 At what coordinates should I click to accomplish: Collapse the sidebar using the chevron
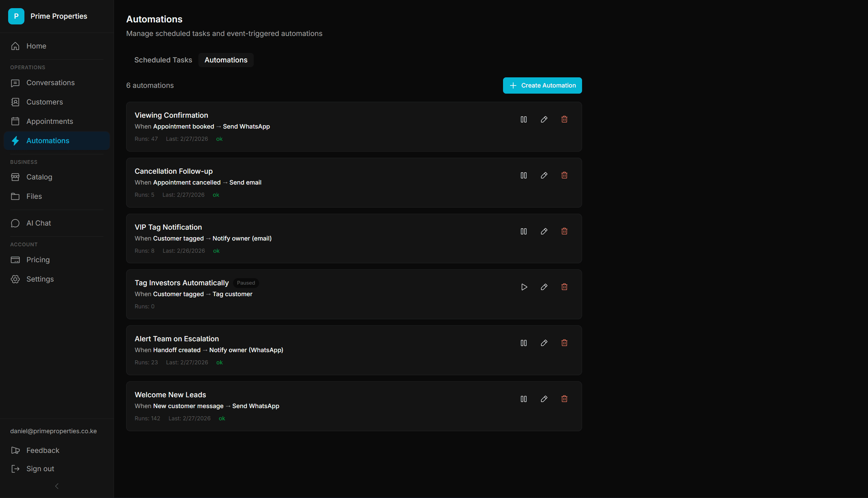pyautogui.click(x=57, y=486)
